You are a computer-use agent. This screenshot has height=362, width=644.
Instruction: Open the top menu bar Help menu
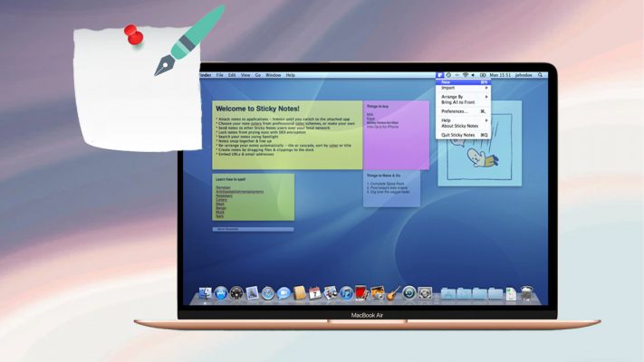(x=291, y=75)
